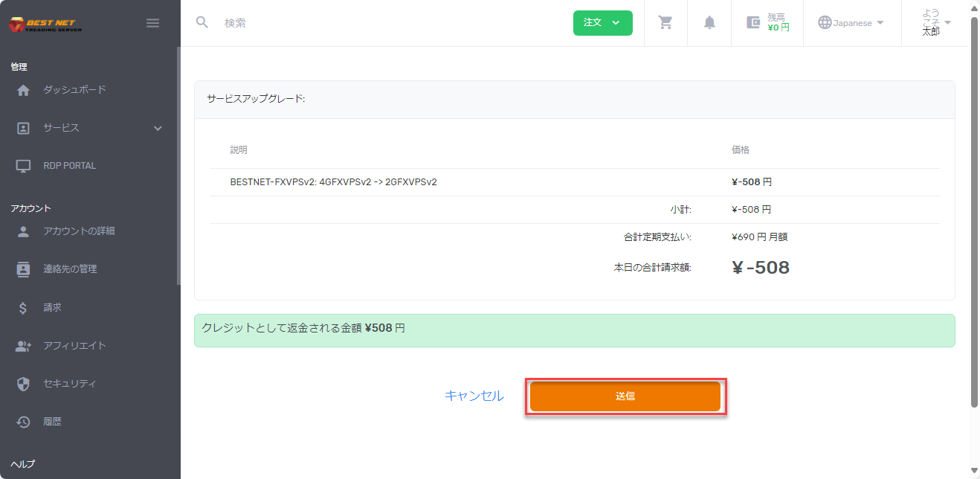Click the search magnifier icon
The width and height of the screenshot is (980, 479).
point(202,23)
